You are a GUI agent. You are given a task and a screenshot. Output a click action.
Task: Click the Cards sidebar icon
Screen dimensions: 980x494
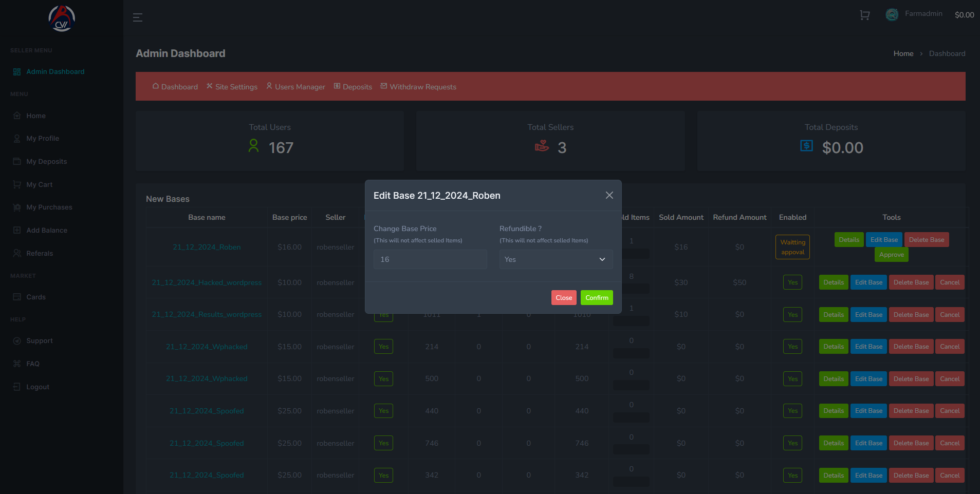coord(17,297)
